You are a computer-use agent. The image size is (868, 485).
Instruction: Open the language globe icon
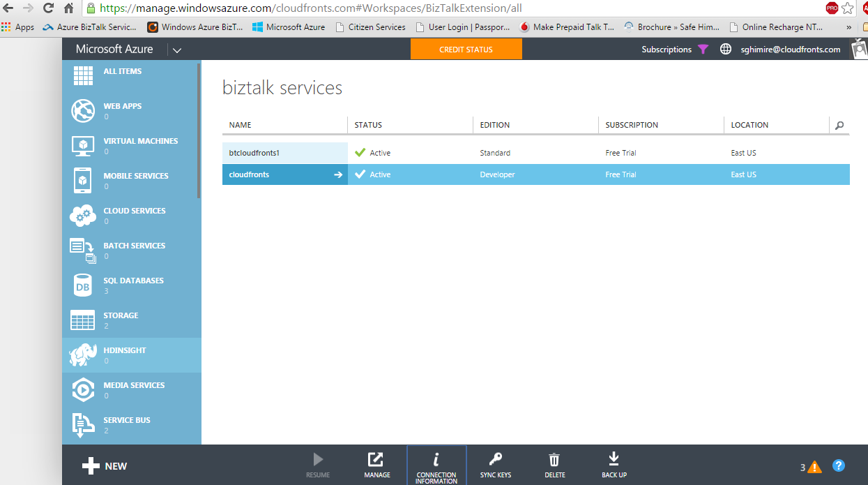(x=726, y=50)
